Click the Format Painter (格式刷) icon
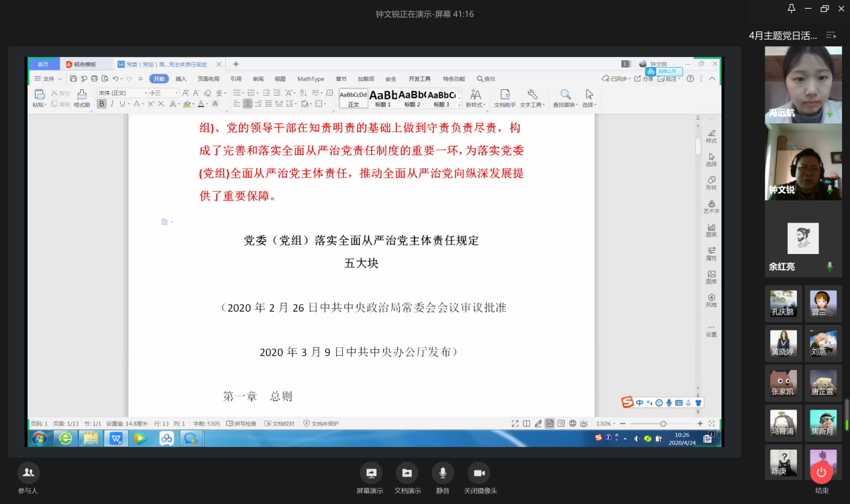Screen dimensions: 850x504 click(82, 94)
